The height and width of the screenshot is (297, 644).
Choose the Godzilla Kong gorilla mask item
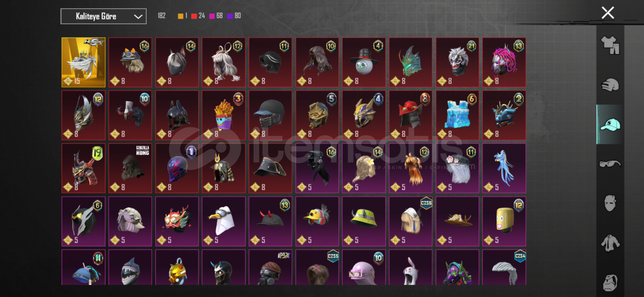pos(130,168)
